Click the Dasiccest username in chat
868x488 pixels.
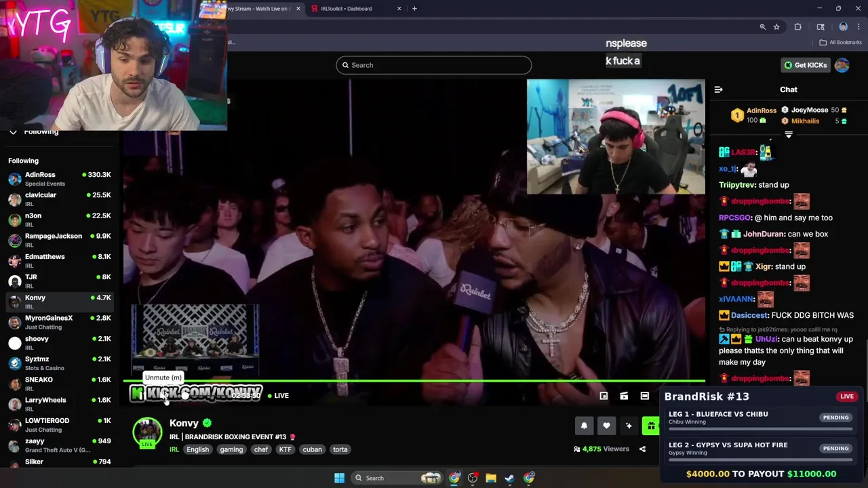[749, 315]
